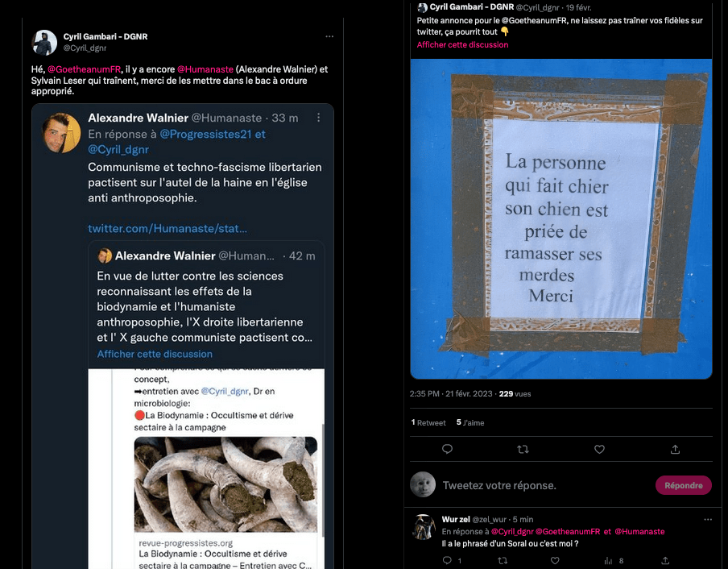Click the retweet icon under the main tweet
The width and height of the screenshot is (728, 569).
[523, 449]
